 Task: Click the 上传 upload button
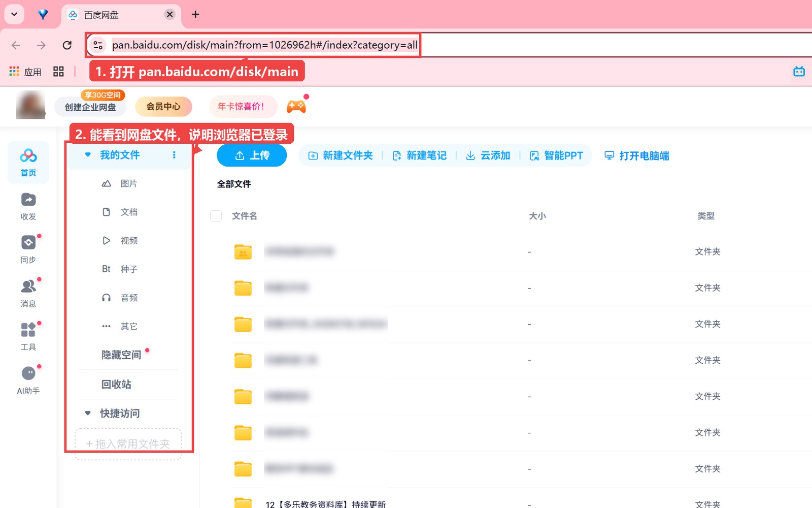(252, 155)
